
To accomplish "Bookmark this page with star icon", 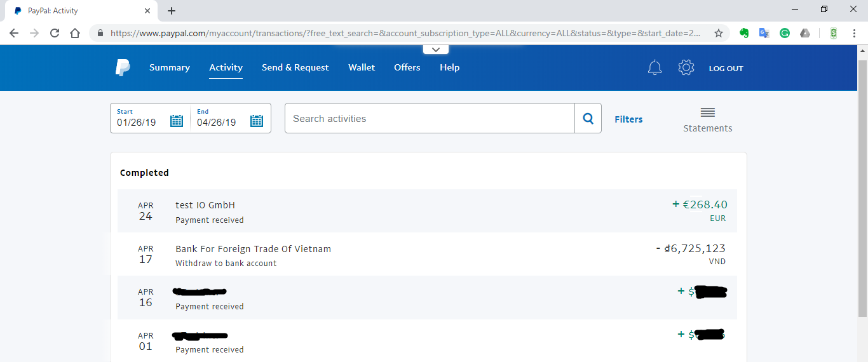I will tap(719, 33).
